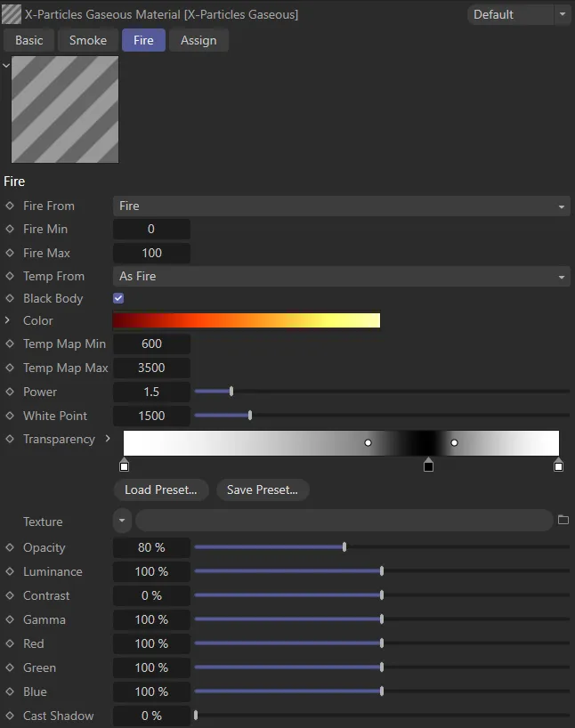This screenshot has height=728, width=575.
Task: Toggle keyframe diamond for White Point
Action: (x=10, y=416)
